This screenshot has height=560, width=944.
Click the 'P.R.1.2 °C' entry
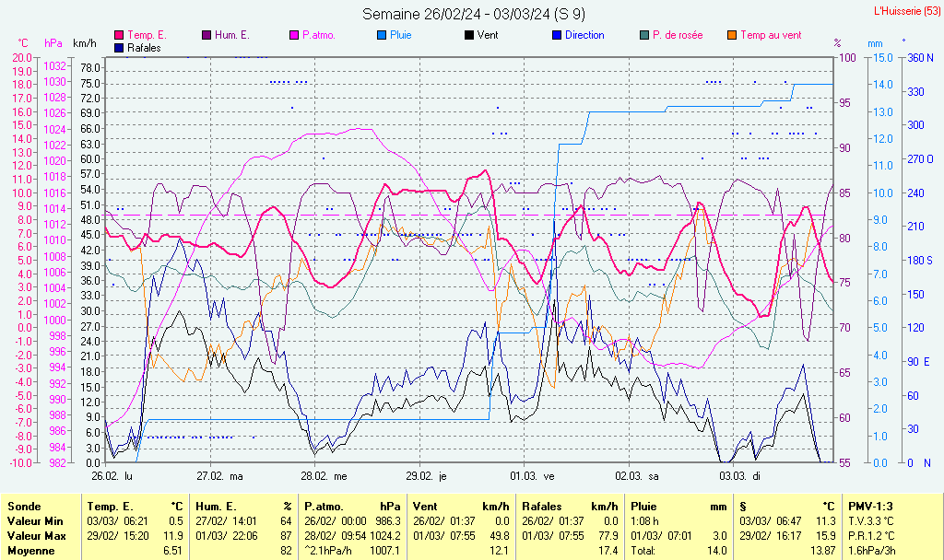pos(871,535)
